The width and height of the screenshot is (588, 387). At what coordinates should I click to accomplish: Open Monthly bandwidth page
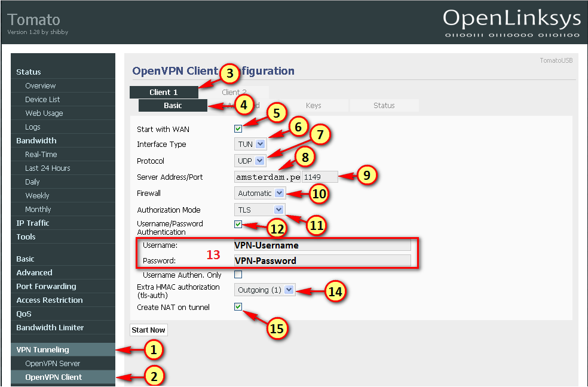63,210
